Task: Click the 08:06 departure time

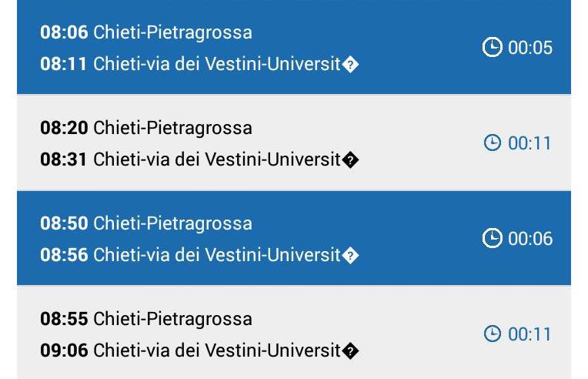Action: (64, 32)
